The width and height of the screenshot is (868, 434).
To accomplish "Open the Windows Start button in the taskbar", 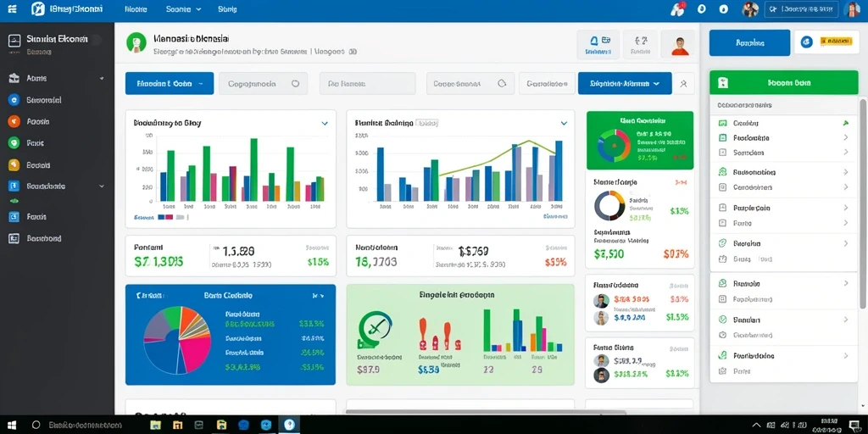I will point(12,426).
